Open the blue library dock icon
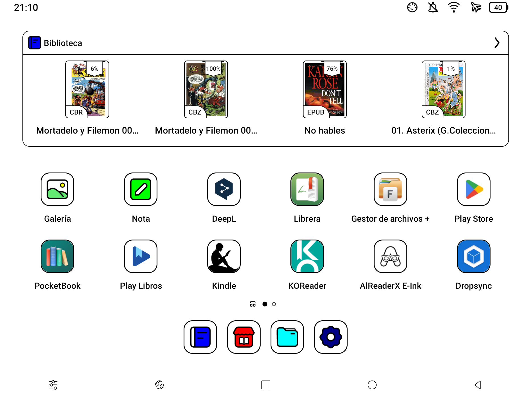The width and height of the screenshot is (532, 399). pos(200,337)
